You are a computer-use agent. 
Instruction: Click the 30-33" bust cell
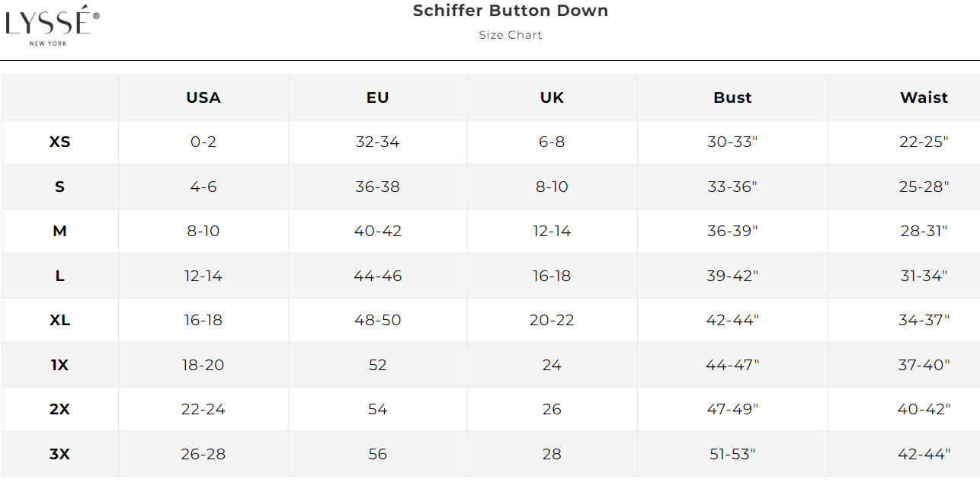(732, 142)
